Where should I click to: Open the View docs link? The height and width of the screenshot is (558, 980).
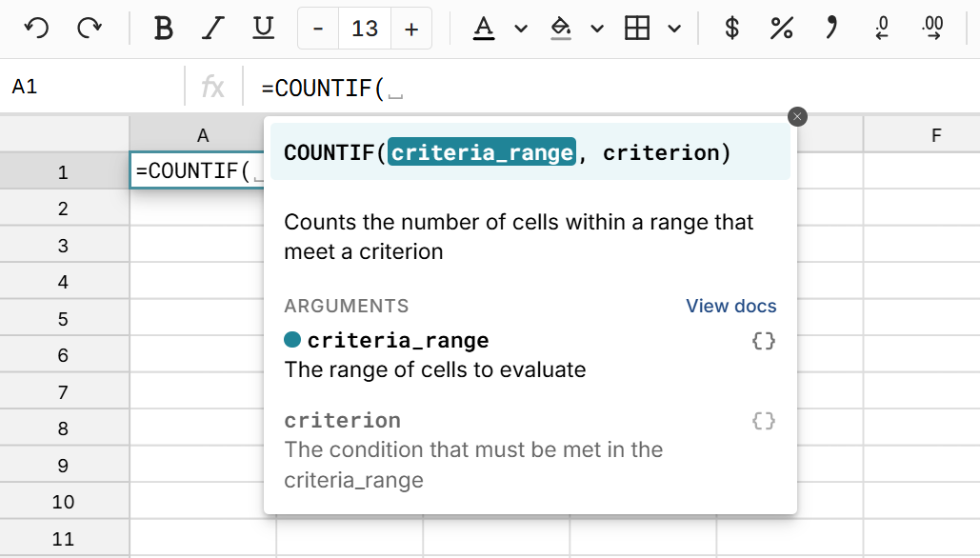[x=730, y=306]
